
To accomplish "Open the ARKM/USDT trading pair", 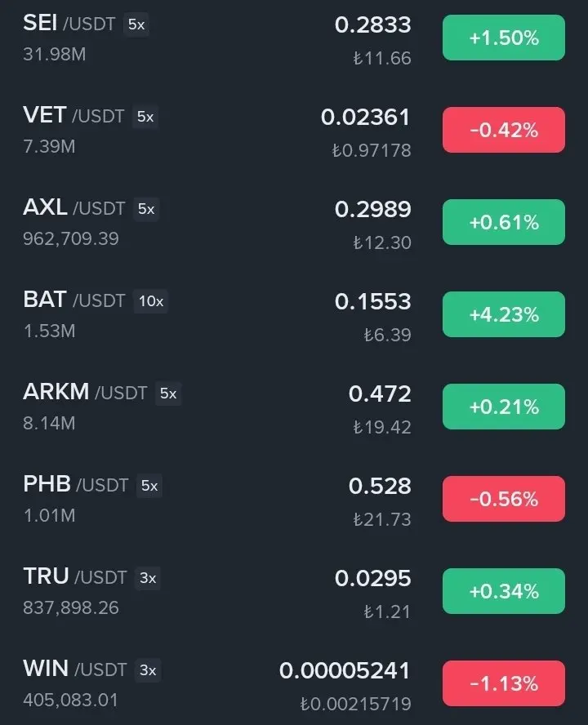I will 294,407.
